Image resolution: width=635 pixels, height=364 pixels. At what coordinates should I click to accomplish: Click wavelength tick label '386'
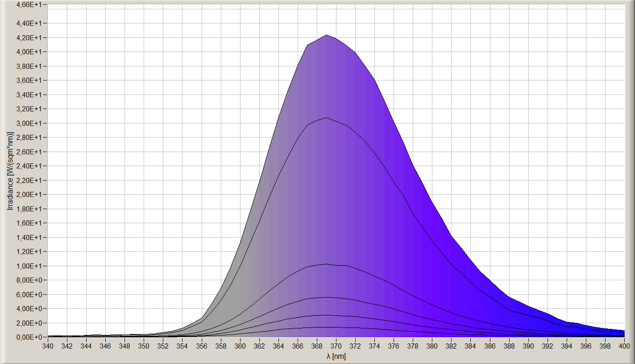pyautogui.click(x=490, y=346)
